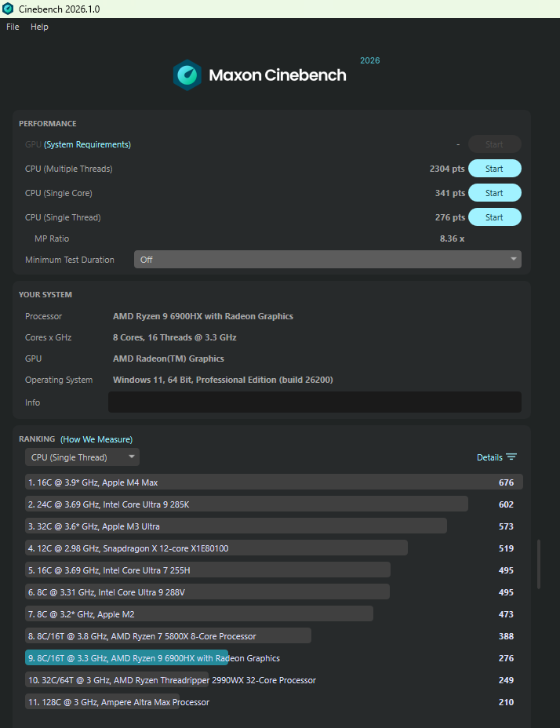Open the Minimum Test Duration dropdown
Image resolution: width=560 pixels, height=728 pixels.
[x=327, y=260]
